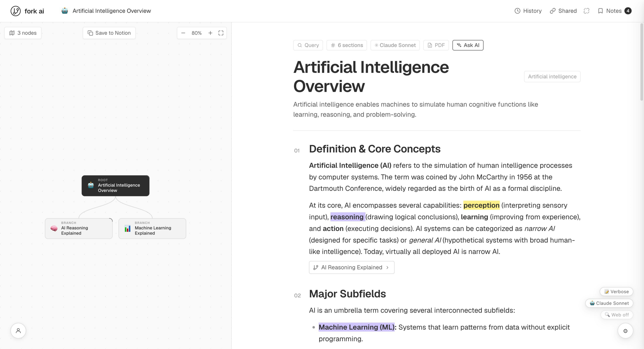Viewport: 644px width, 349px height.
Task: Click the bold word action in the paragraph
Action: pyautogui.click(x=333, y=228)
